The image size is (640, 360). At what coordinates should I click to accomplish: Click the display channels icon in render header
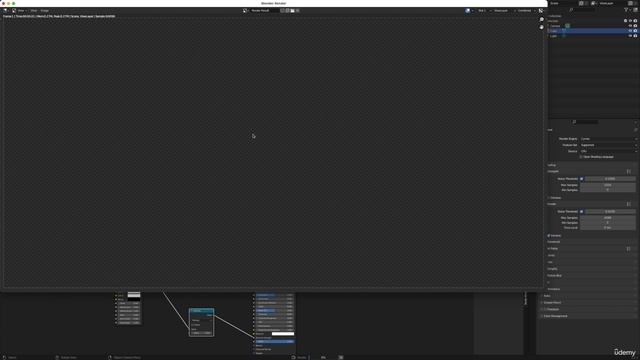pos(540,11)
